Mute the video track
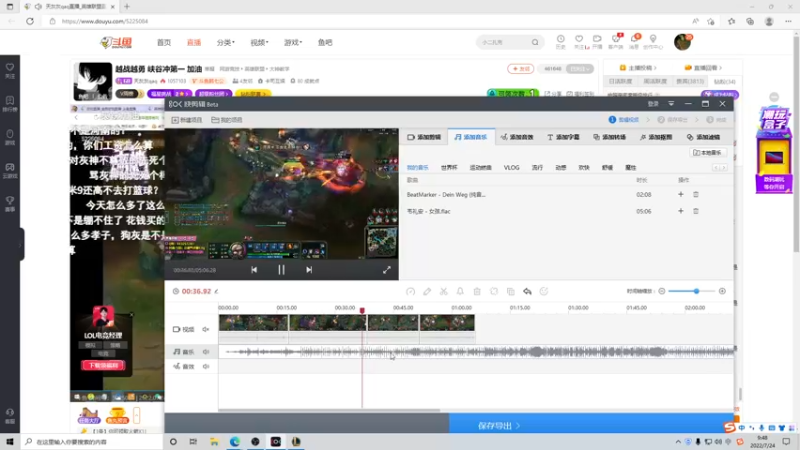The height and width of the screenshot is (450, 800). click(x=206, y=329)
